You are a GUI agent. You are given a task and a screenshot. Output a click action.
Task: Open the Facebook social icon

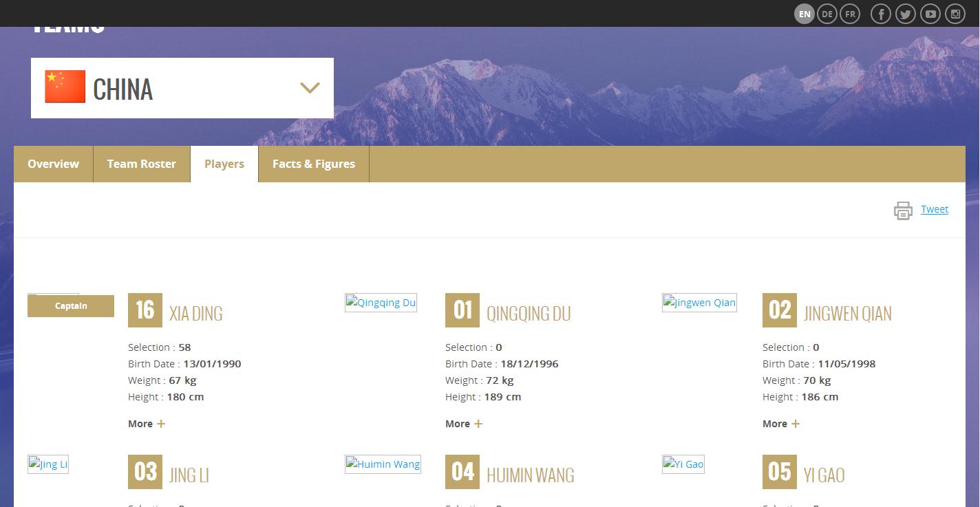(881, 14)
